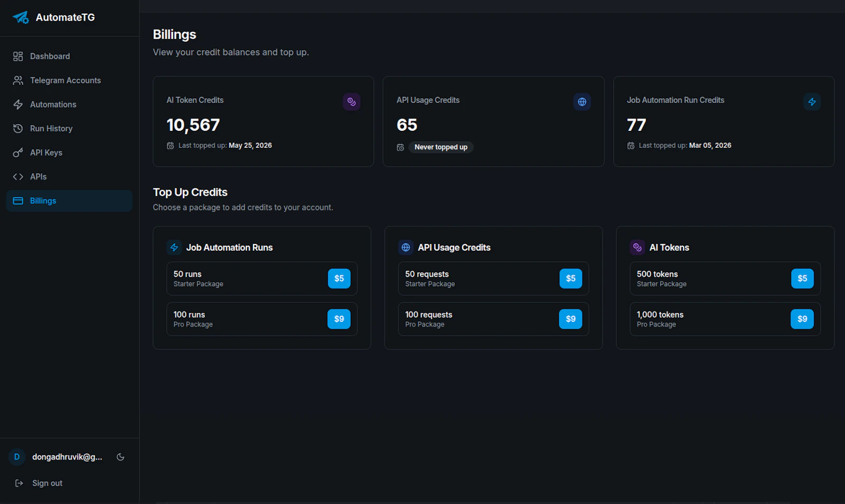The image size is (845, 504).
Task: Click the 500 tokens Starter Package row
Action: (x=725, y=279)
